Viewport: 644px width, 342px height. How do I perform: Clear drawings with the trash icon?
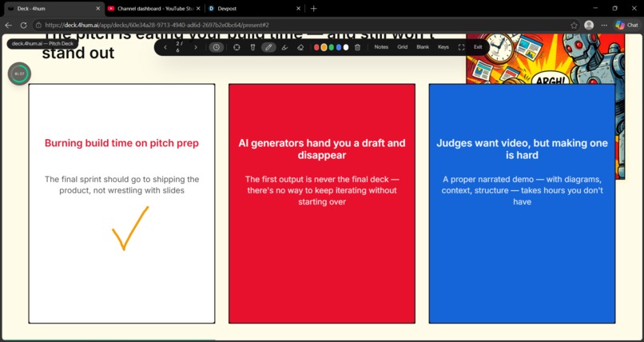click(x=357, y=47)
